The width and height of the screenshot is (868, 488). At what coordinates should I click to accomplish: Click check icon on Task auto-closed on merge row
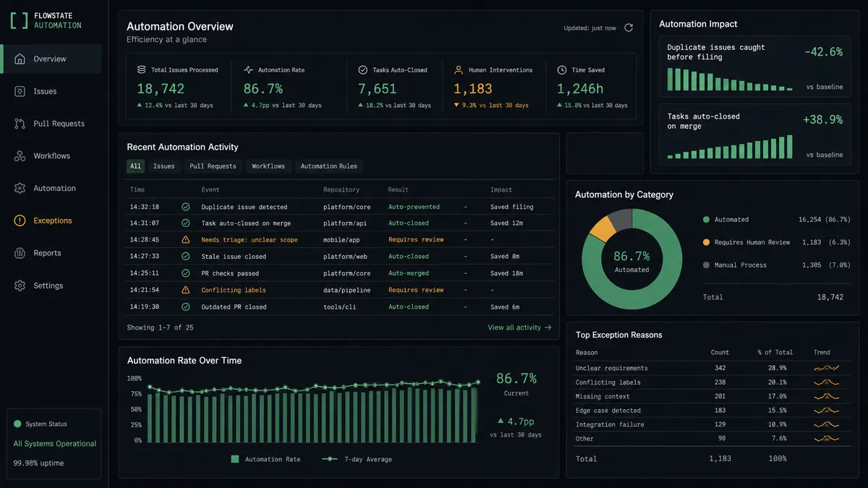click(186, 223)
